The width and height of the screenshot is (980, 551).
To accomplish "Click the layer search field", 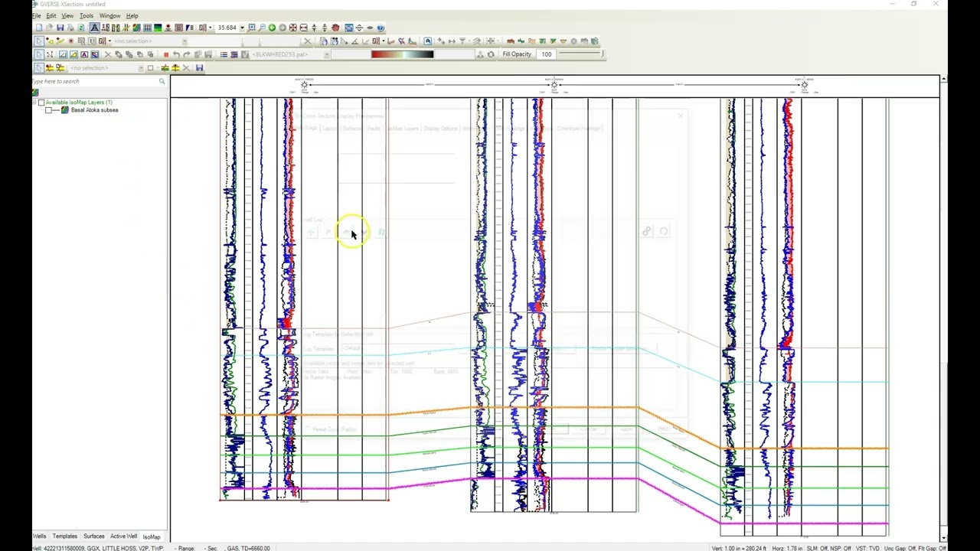I will click(x=93, y=81).
